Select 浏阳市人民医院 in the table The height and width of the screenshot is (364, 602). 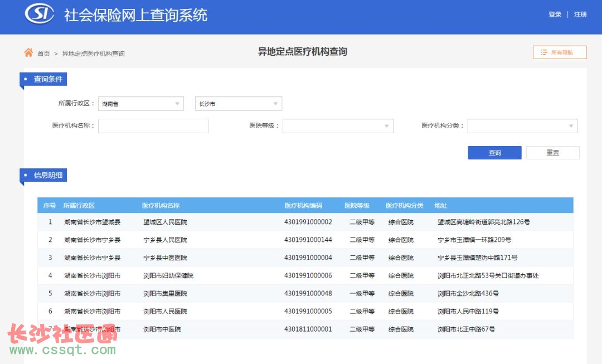pyautogui.click(x=165, y=312)
